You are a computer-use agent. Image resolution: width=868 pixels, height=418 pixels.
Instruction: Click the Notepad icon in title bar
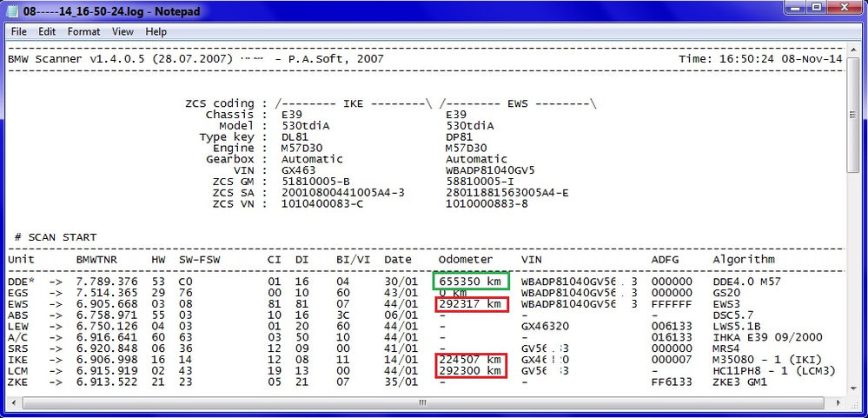pos(12,10)
